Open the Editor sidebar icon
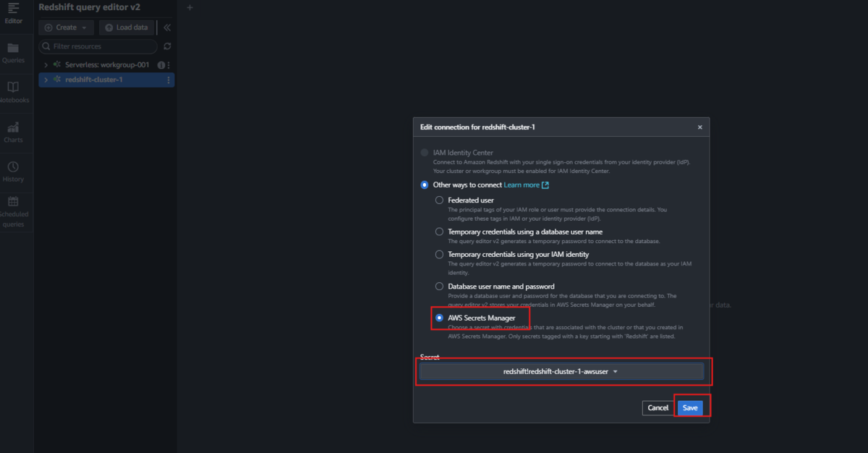 pos(13,9)
